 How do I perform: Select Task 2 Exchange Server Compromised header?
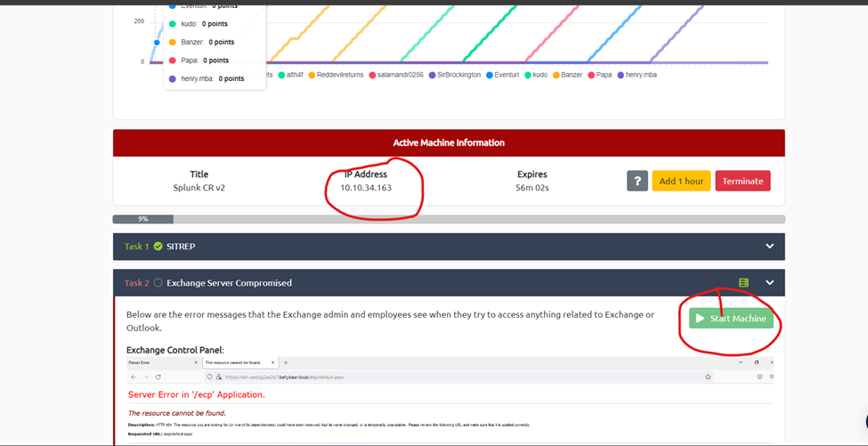tap(449, 283)
